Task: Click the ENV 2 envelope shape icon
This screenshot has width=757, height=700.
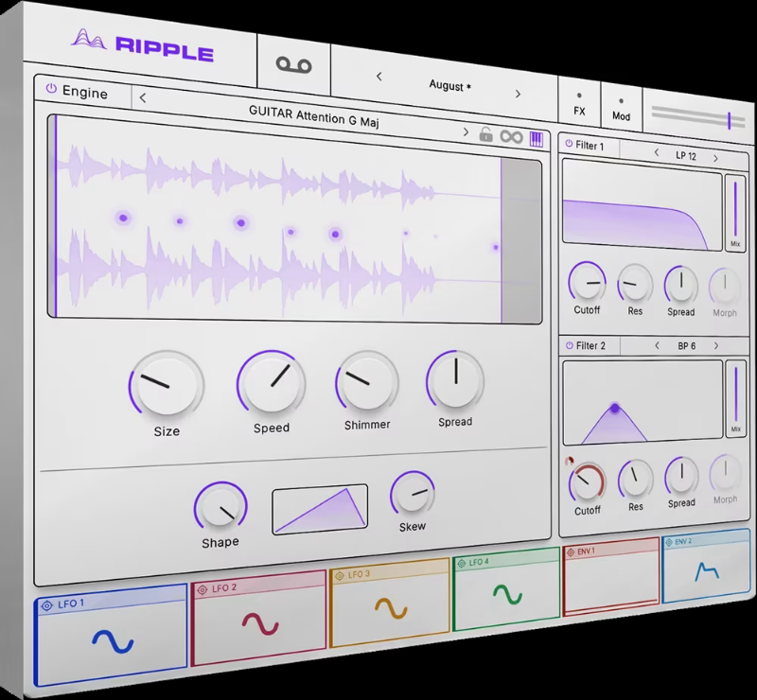Action: tap(707, 571)
